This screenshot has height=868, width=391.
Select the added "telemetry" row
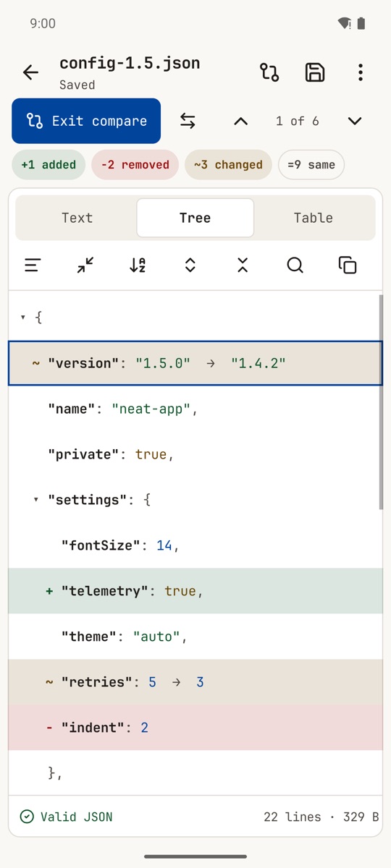pos(195,591)
